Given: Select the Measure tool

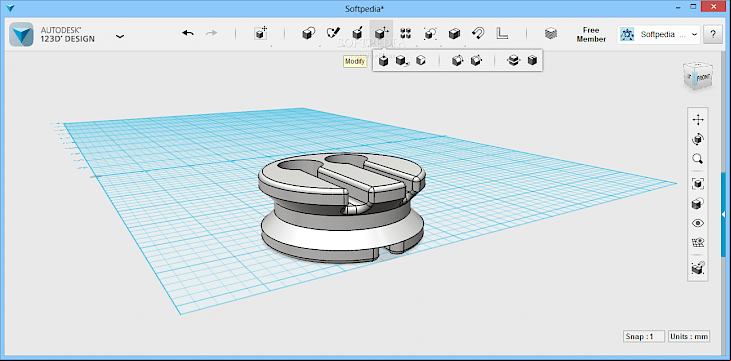Looking at the screenshot, I should tap(502, 33).
